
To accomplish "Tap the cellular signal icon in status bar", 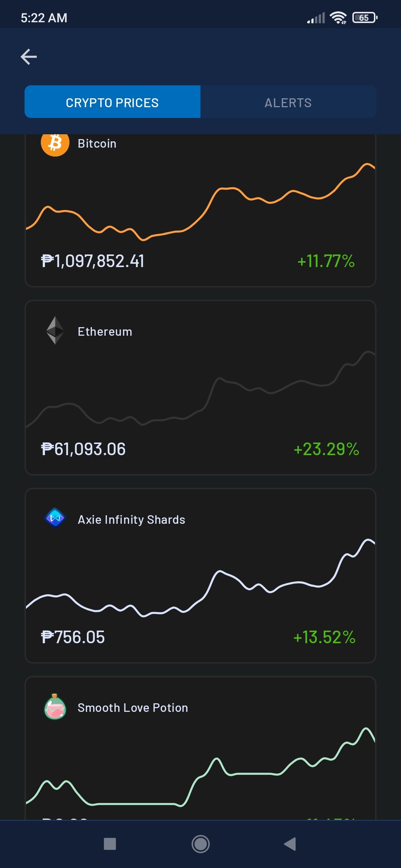I will (316, 18).
